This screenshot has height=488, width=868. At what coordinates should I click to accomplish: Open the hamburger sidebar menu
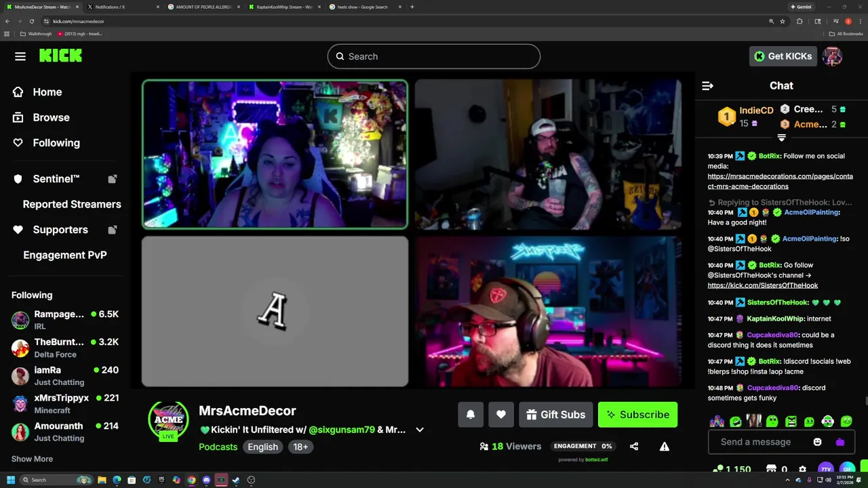point(20,56)
